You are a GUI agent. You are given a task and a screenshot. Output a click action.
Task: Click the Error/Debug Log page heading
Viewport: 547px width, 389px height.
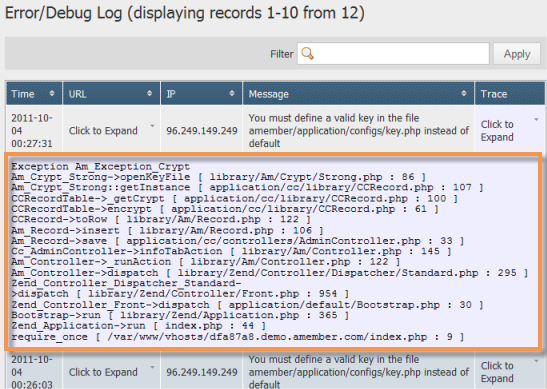tap(185, 13)
